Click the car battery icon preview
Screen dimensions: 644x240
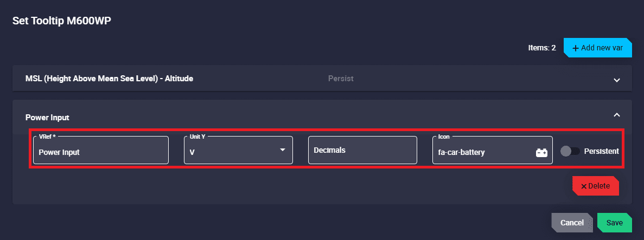coord(541,153)
